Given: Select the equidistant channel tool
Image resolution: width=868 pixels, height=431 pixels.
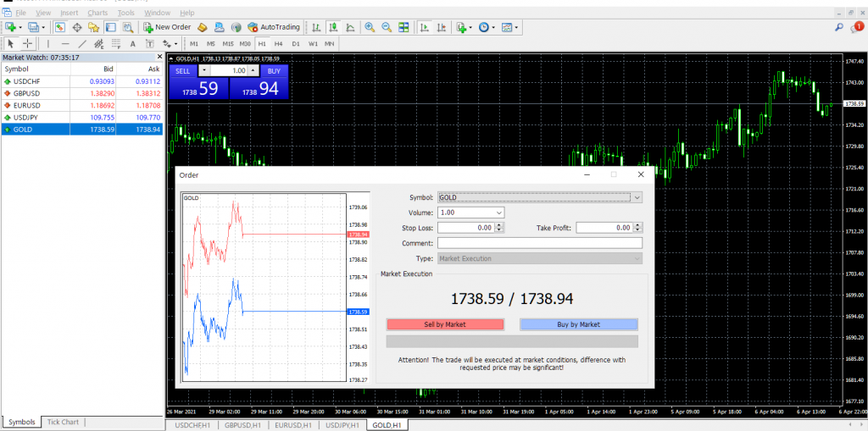Looking at the screenshot, I should point(99,44).
